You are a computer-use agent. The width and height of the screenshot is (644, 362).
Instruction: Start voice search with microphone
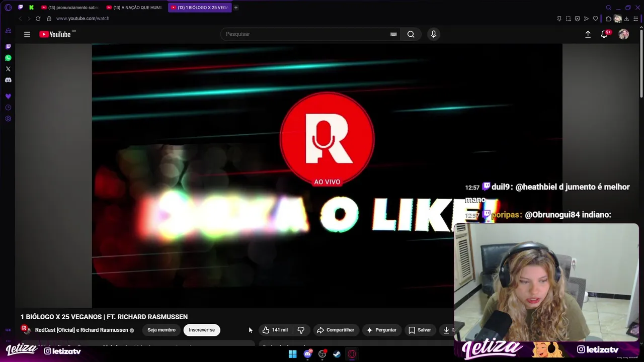point(434,34)
